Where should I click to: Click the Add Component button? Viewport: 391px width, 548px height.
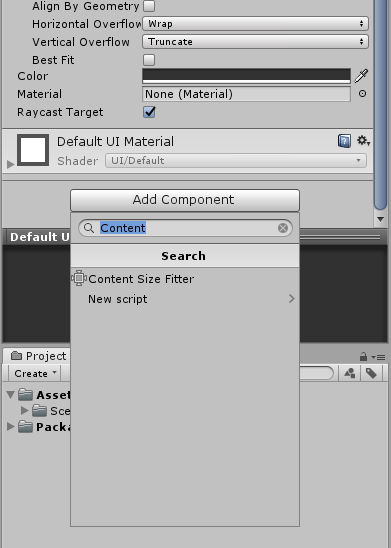tap(185, 200)
